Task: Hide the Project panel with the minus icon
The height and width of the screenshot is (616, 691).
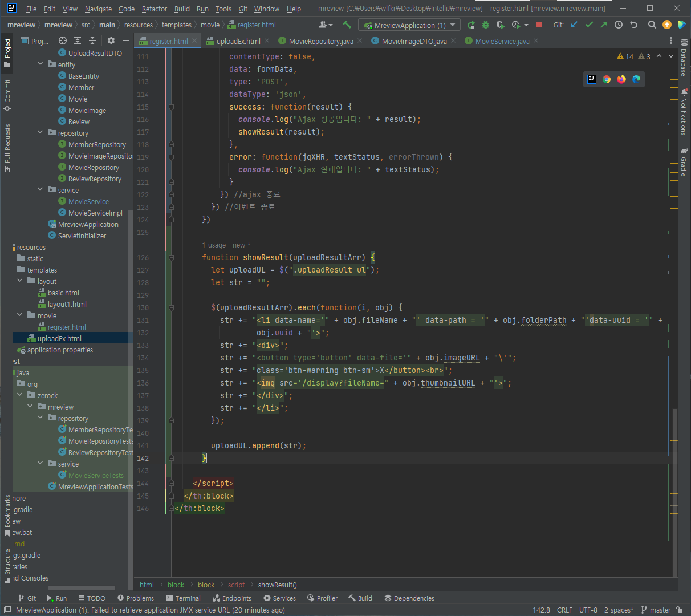Action: (x=126, y=40)
